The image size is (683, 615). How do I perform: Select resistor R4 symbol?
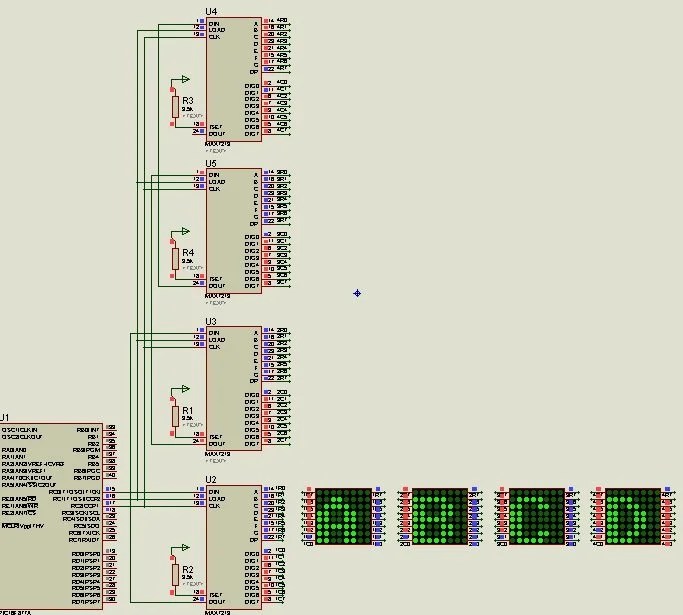[x=174, y=259]
